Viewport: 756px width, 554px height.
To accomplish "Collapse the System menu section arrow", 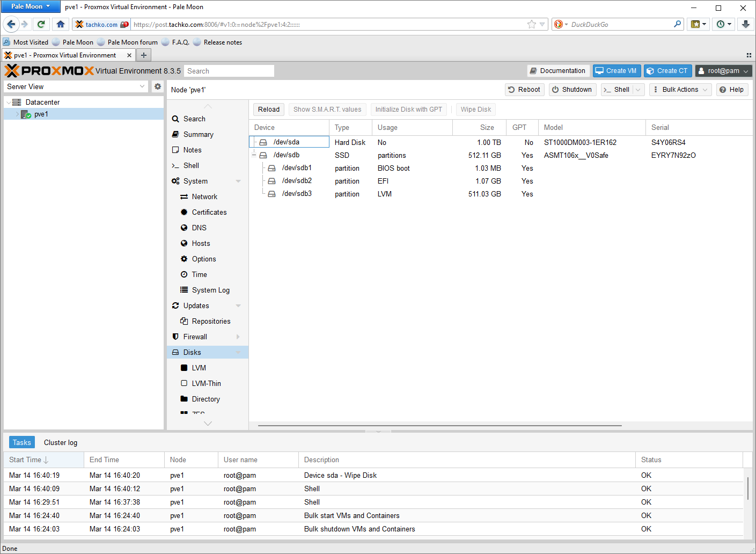I will 238,181.
